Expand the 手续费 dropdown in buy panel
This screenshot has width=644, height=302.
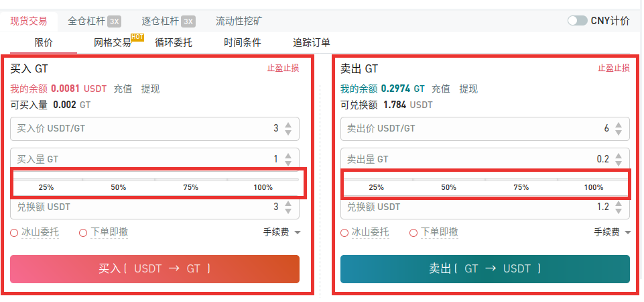(281, 232)
